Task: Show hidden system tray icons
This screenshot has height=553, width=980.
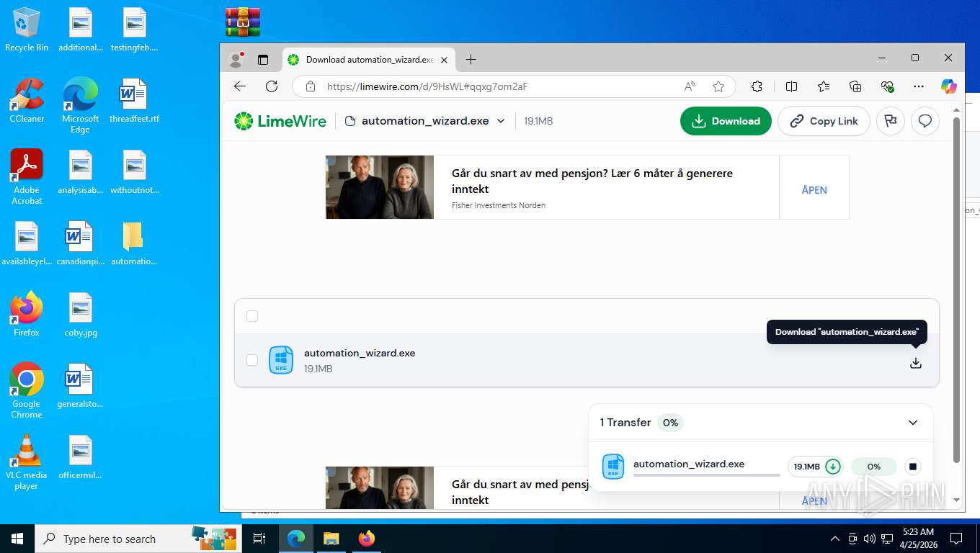Action: point(835,539)
